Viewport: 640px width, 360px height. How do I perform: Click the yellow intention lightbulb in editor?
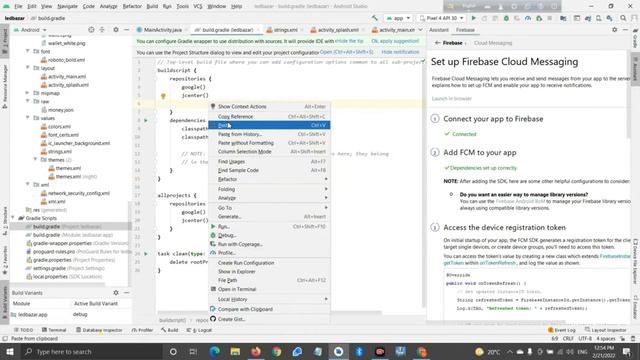(x=163, y=96)
